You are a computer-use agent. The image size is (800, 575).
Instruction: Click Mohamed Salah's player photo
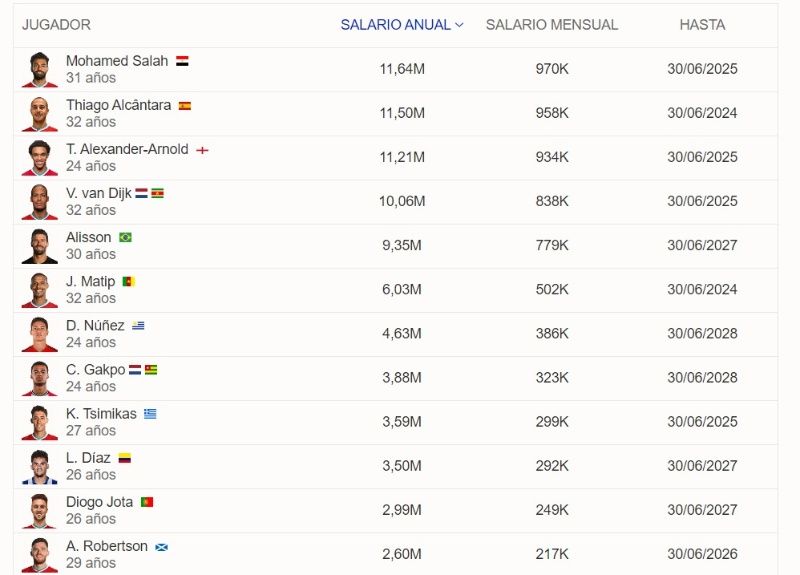(x=40, y=70)
